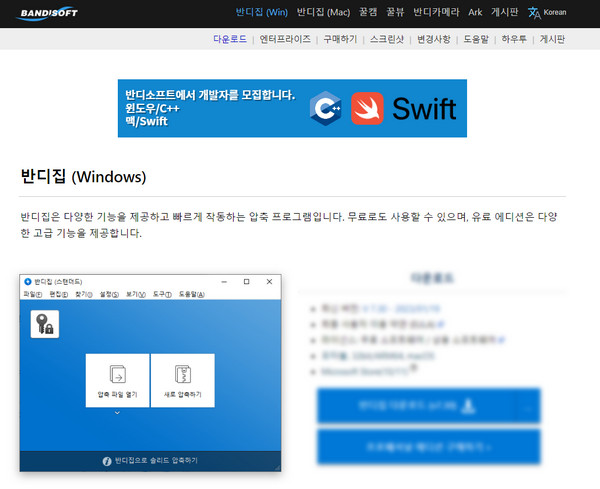Open 게시판 in the top navigation bar
The width and height of the screenshot is (600, 489).
pyautogui.click(x=505, y=12)
